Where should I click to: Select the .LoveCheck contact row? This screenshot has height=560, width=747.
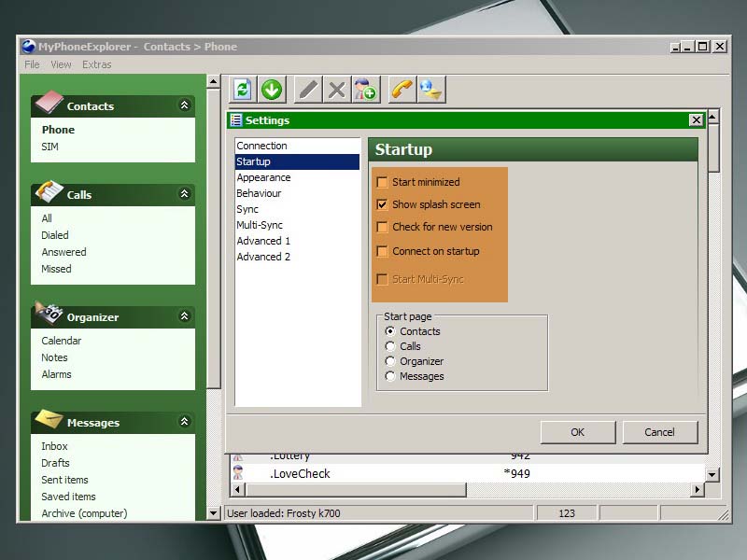click(x=468, y=473)
